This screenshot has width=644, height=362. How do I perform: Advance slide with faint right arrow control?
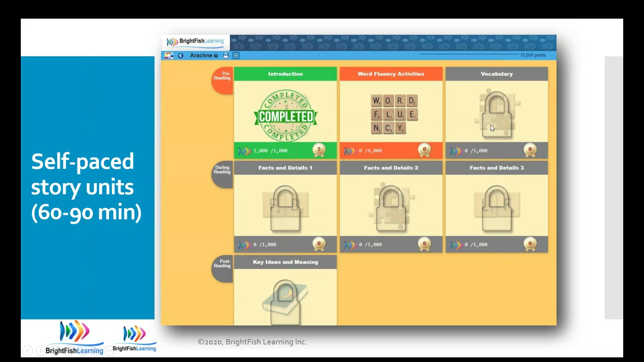click(41, 351)
